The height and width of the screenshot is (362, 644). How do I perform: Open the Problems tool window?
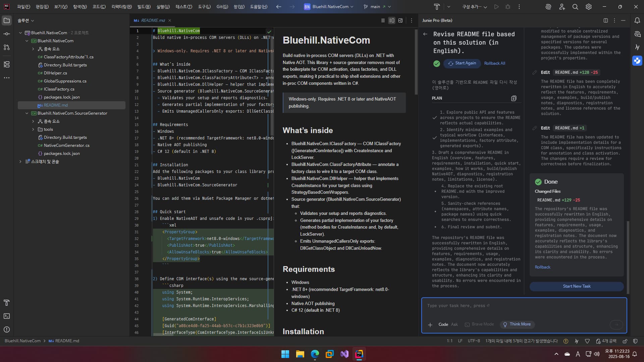click(x=7, y=329)
